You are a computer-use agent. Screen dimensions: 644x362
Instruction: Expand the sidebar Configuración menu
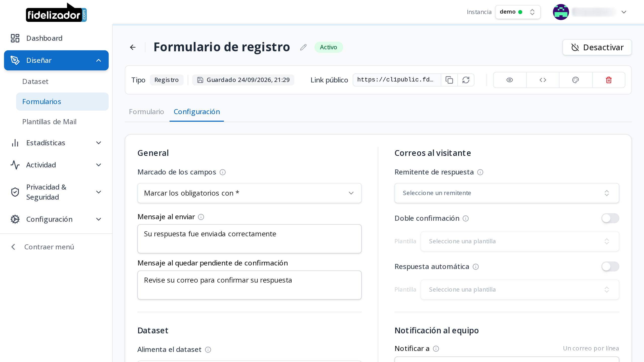[56, 219]
